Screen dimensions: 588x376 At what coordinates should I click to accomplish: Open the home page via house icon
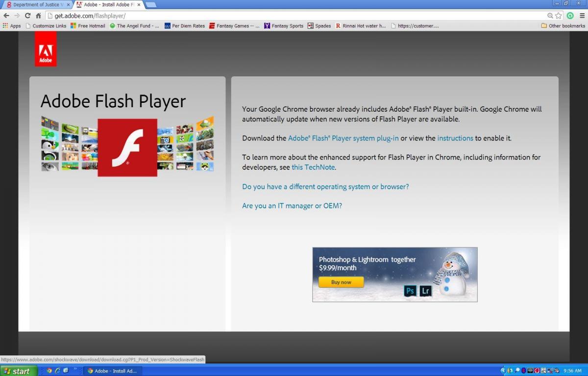[38, 16]
